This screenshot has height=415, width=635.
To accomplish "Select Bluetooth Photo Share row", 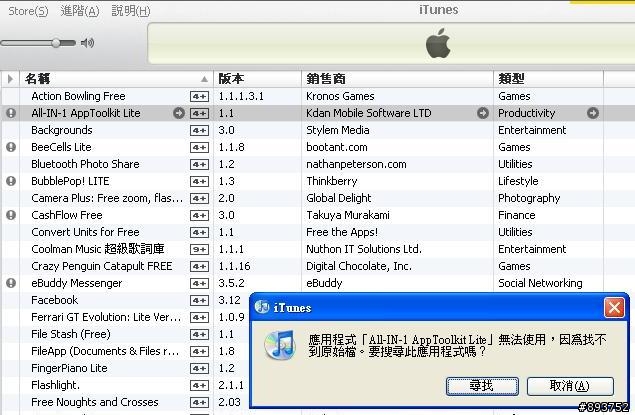I will tap(318, 164).
